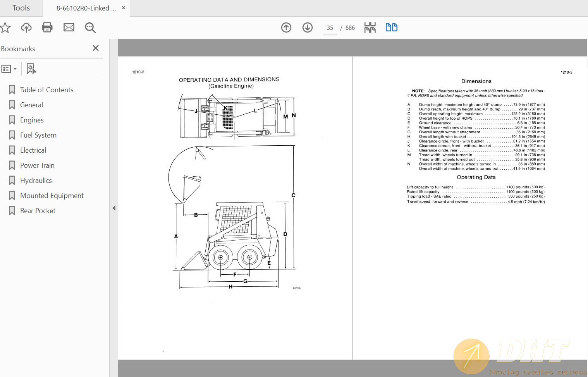
Task: Open the search tool
Action: (90, 28)
